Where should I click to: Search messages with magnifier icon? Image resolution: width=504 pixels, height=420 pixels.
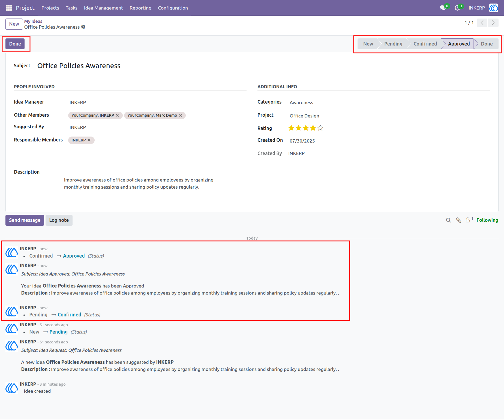(x=448, y=220)
